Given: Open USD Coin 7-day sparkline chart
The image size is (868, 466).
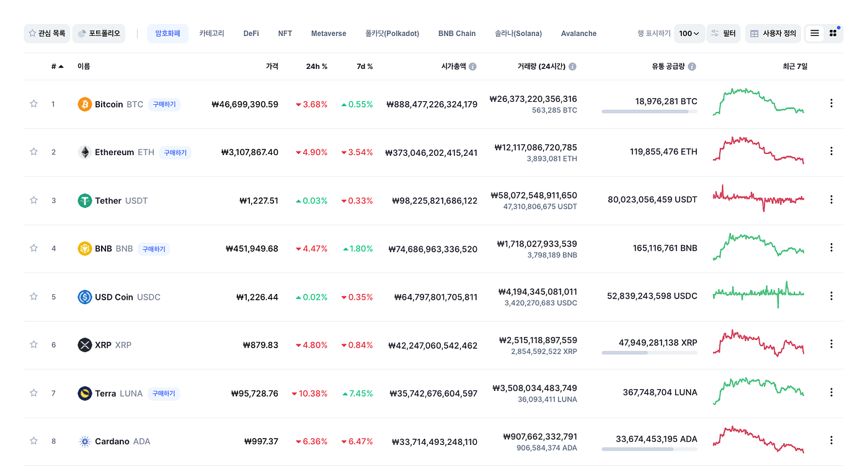Looking at the screenshot, I should [758, 294].
